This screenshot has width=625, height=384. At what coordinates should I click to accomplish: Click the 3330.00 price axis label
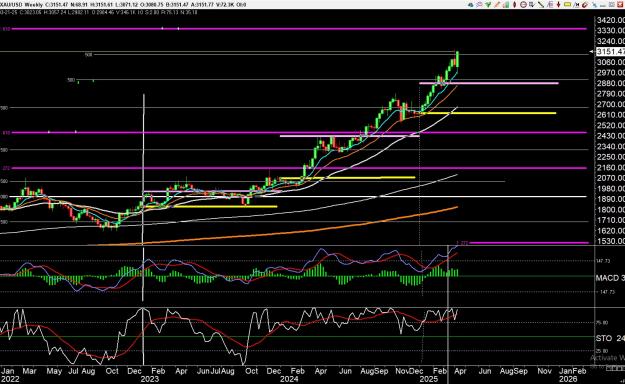click(x=610, y=31)
